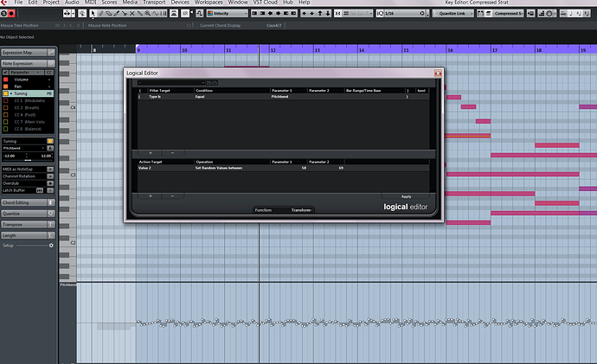The image size is (597, 364).
Task: Select CC 1 (Modulation) parameter
Action: click(29, 101)
